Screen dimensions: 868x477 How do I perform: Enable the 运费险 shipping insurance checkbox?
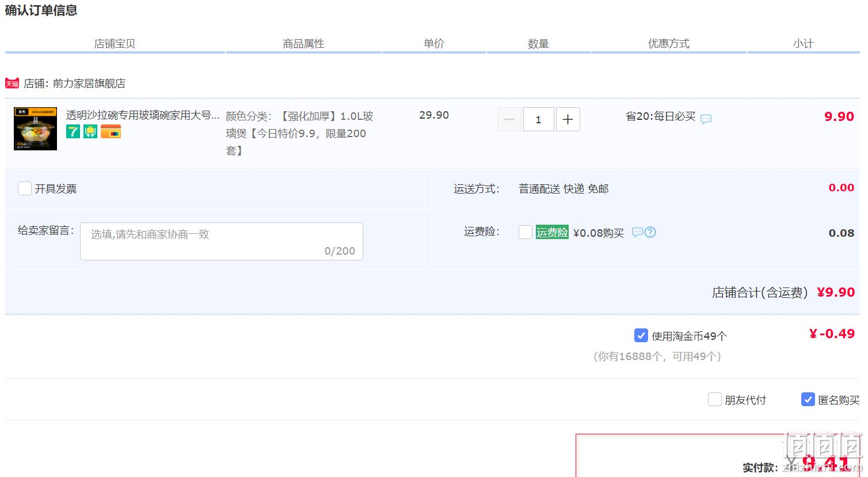tap(526, 232)
